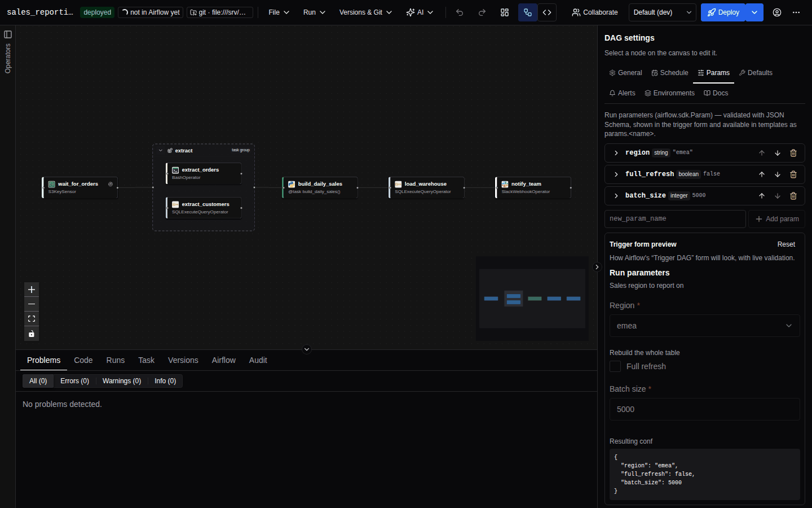Screen dimensions: 812x508
Task: Move region param down
Action: tap(778, 153)
